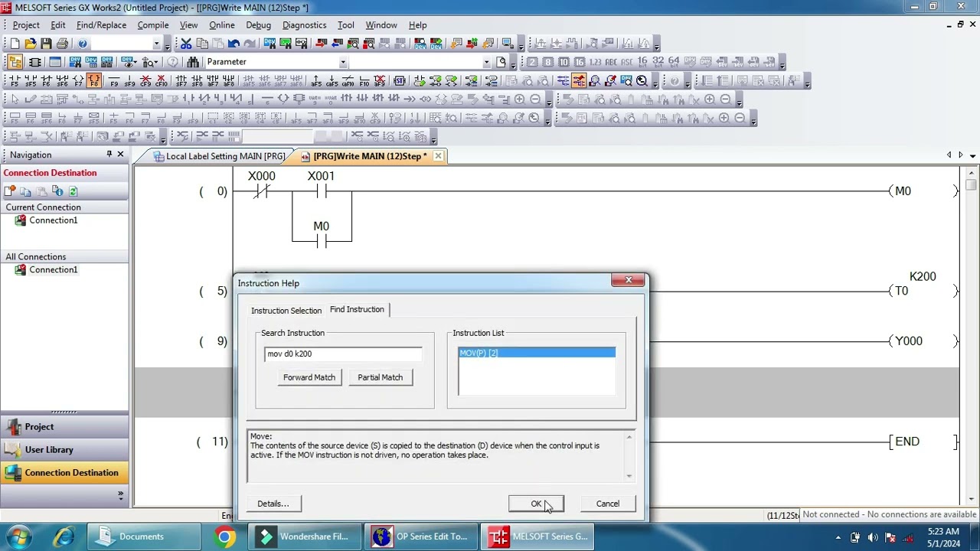Open the document tab list arrow
The height and width of the screenshot is (551, 980).
(972, 155)
